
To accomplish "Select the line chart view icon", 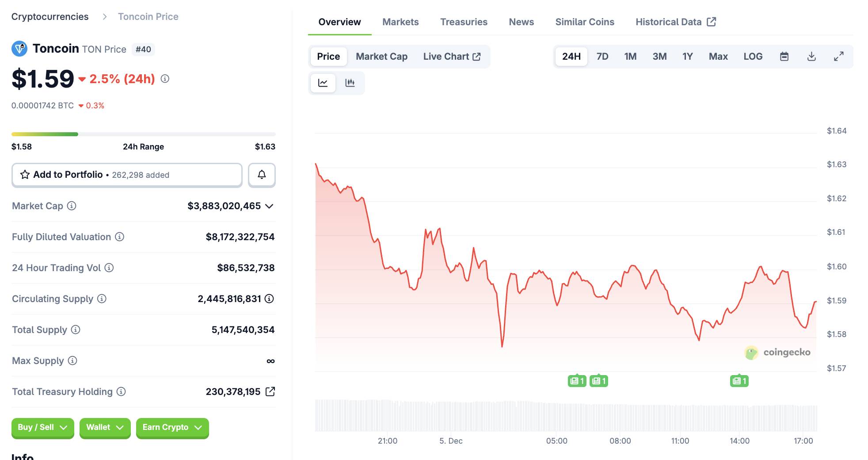I will pyautogui.click(x=323, y=83).
